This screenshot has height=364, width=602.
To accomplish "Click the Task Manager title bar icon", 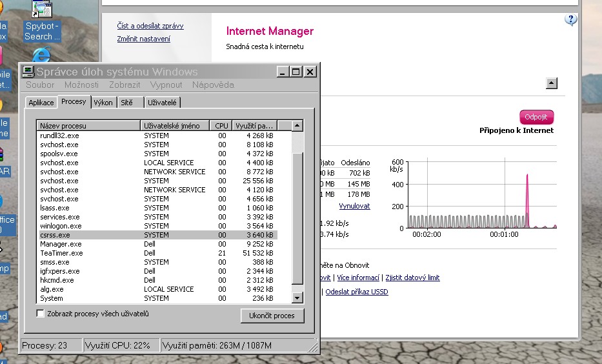I will tap(28, 72).
